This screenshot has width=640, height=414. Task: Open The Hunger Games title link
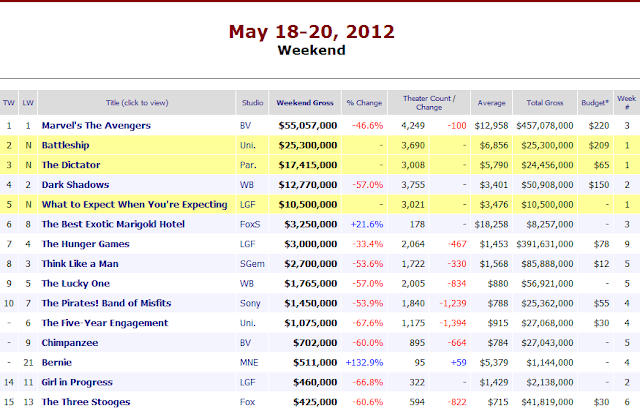pos(85,244)
